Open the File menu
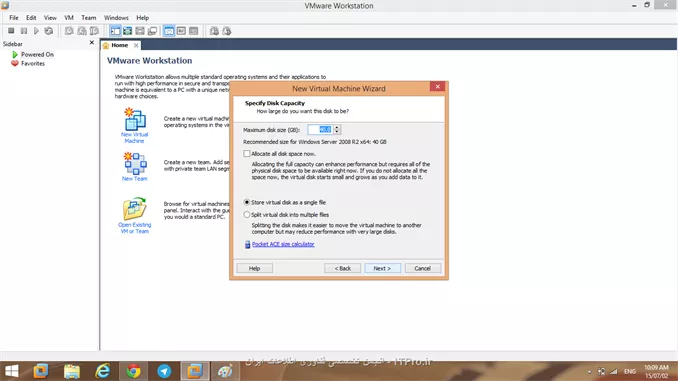 [x=14, y=18]
